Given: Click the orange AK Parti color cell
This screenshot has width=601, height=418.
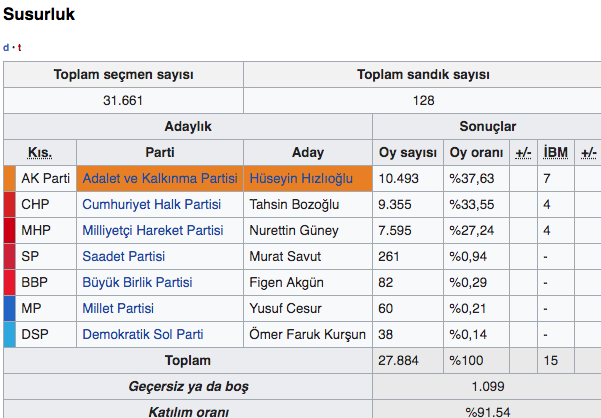Looking at the screenshot, I should 10,179.
